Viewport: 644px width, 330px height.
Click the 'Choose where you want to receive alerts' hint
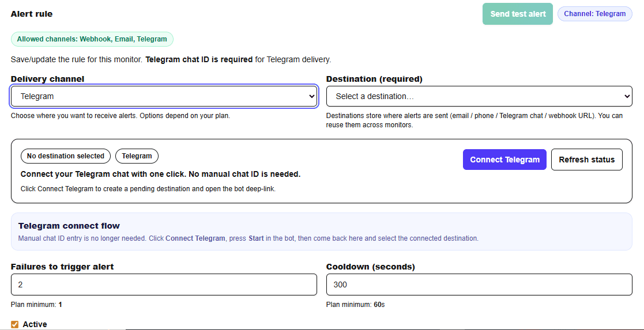[x=120, y=116]
